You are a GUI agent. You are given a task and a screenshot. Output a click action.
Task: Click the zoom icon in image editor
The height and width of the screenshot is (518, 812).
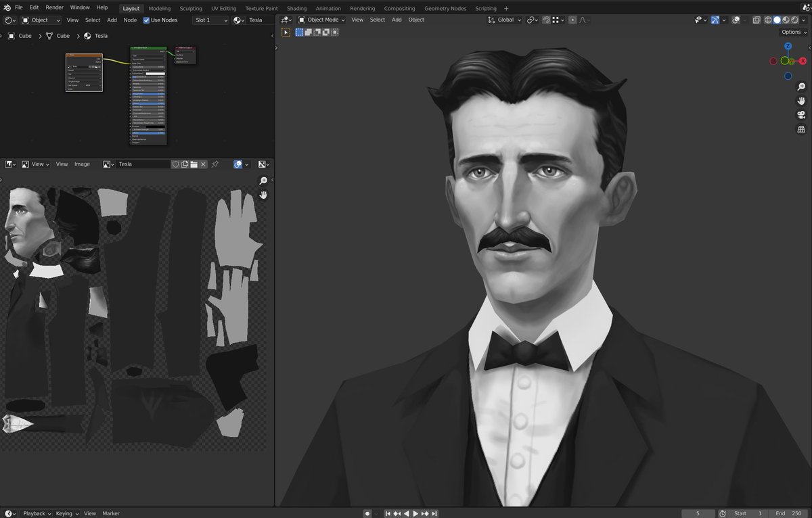coord(263,181)
